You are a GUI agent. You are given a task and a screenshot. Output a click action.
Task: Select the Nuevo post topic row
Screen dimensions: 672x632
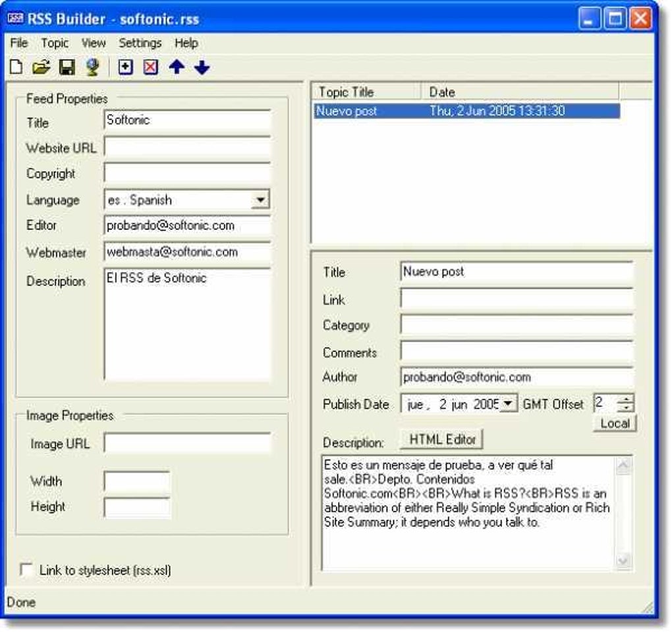click(466, 111)
